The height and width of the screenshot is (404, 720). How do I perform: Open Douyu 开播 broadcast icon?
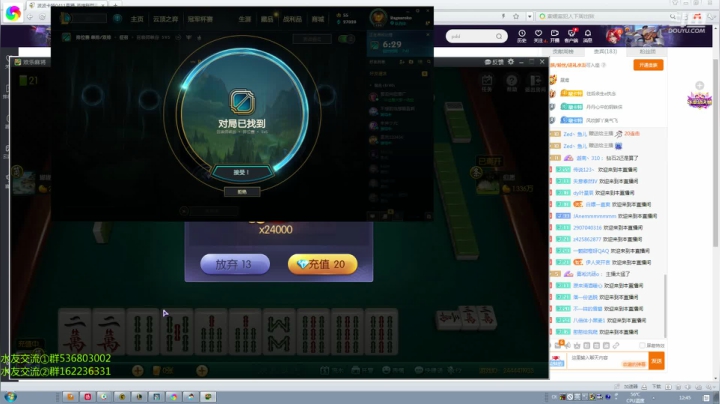pos(555,36)
